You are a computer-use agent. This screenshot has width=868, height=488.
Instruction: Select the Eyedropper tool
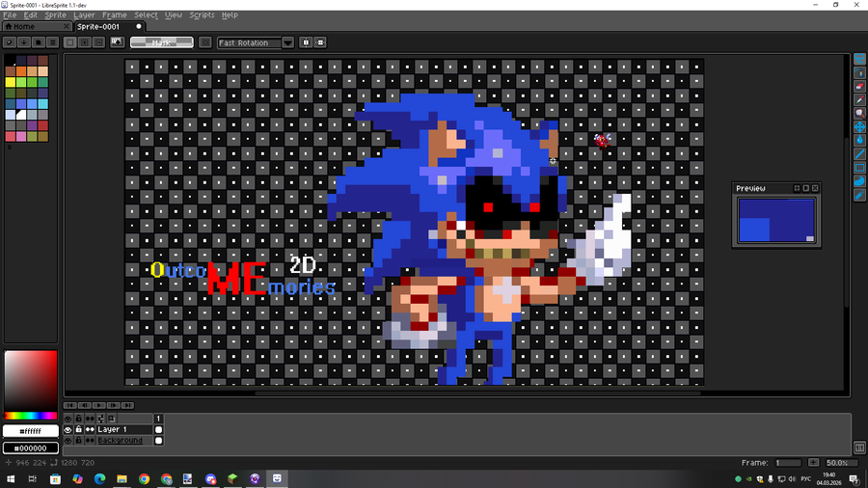point(859,99)
